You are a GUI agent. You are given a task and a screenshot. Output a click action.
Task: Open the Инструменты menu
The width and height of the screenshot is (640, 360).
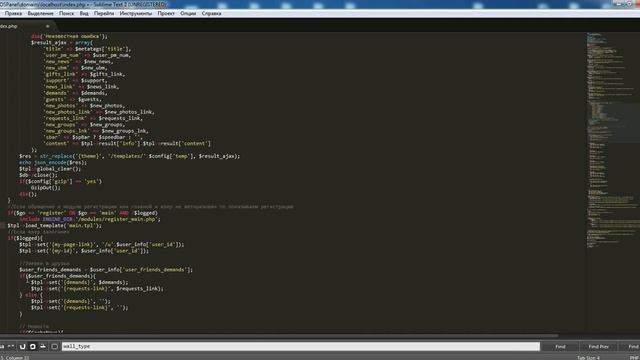coord(136,13)
